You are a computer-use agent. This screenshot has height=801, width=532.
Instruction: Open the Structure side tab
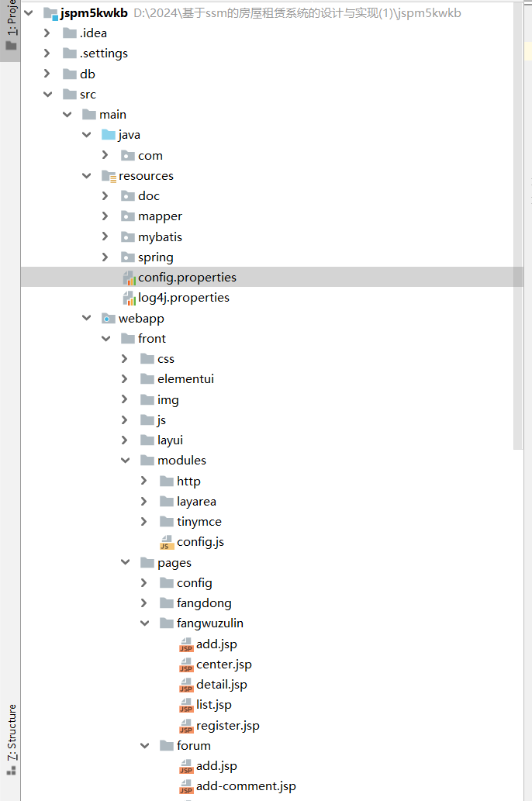[12, 732]
